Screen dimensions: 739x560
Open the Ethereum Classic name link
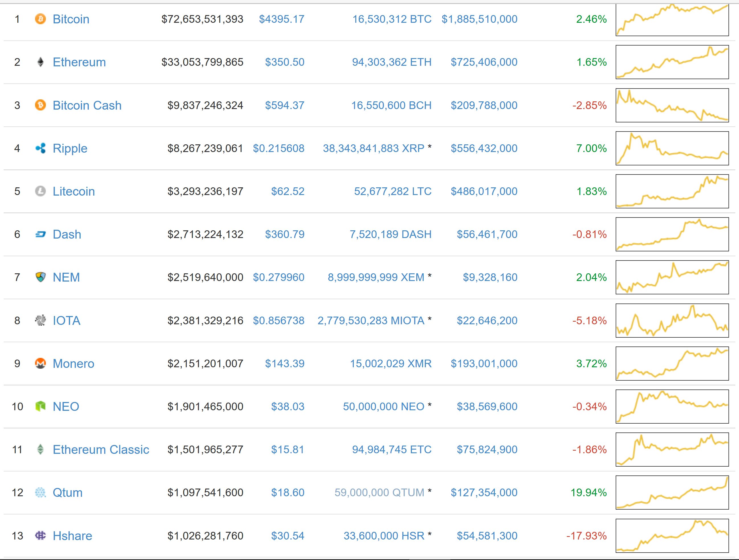point(101,450)
